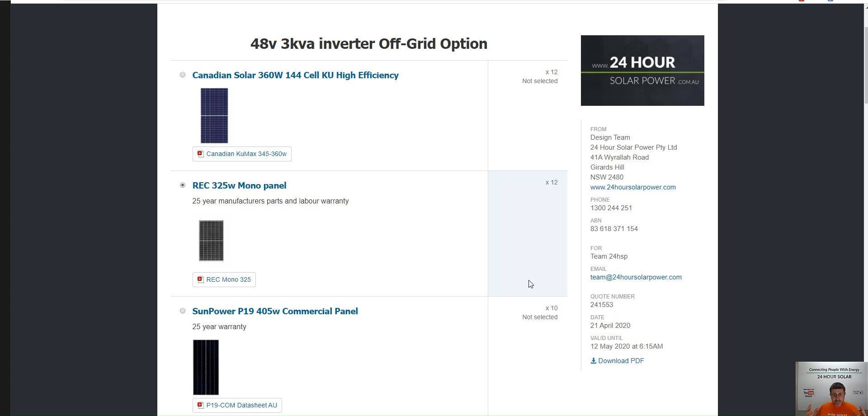Click the download icon beside Download PDF

pyautogui.click(x=593, y=361)
